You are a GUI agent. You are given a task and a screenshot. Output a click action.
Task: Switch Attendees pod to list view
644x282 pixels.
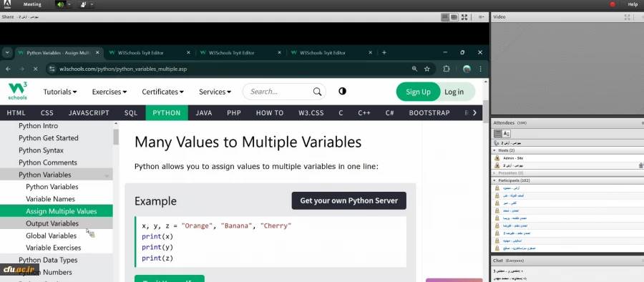coord(498,134)
